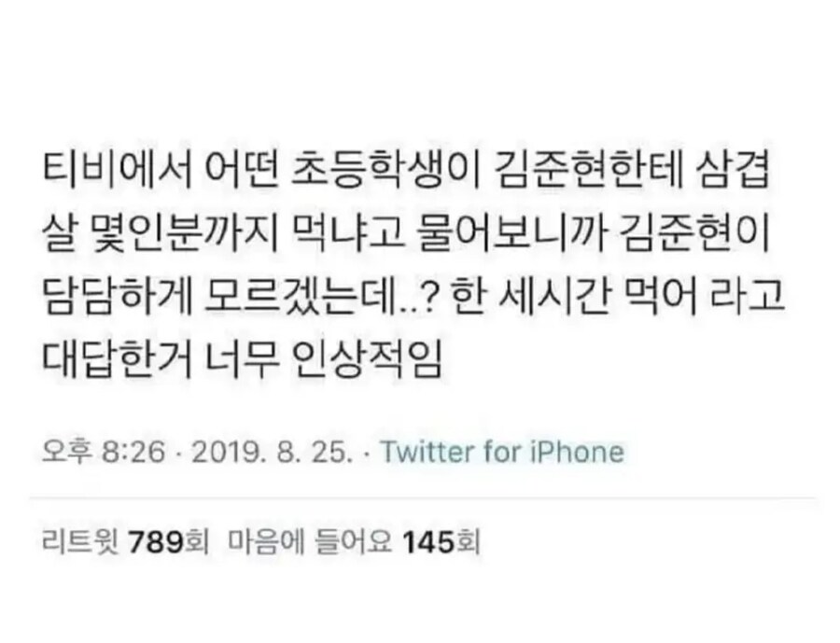Click the retweet count 789
The height and width of the screenshot is (643, 840).
click(x=150, y=541)
